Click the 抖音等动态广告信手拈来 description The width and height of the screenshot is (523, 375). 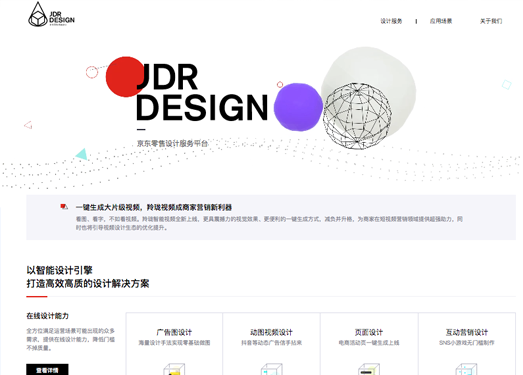pyautogui.click(x=272, y=343)
